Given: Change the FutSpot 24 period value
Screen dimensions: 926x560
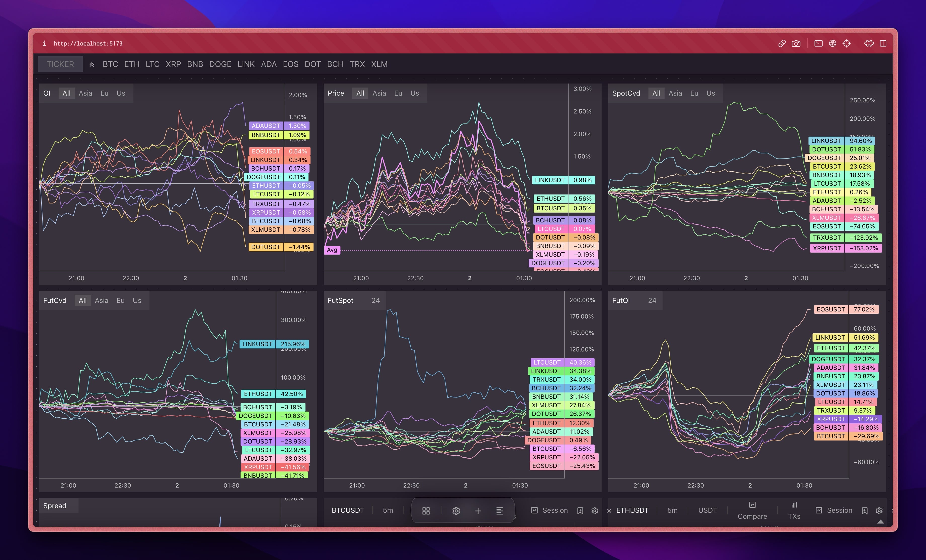Looking at the screenshot, I should [x=375, y=300].
